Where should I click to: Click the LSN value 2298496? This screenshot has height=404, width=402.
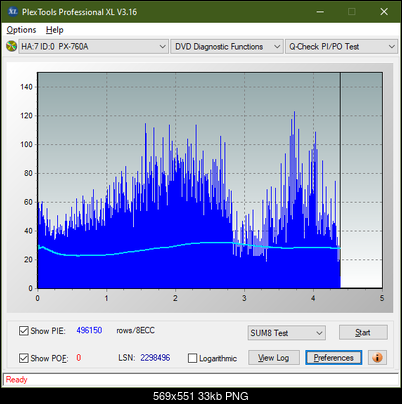point(155,358)
